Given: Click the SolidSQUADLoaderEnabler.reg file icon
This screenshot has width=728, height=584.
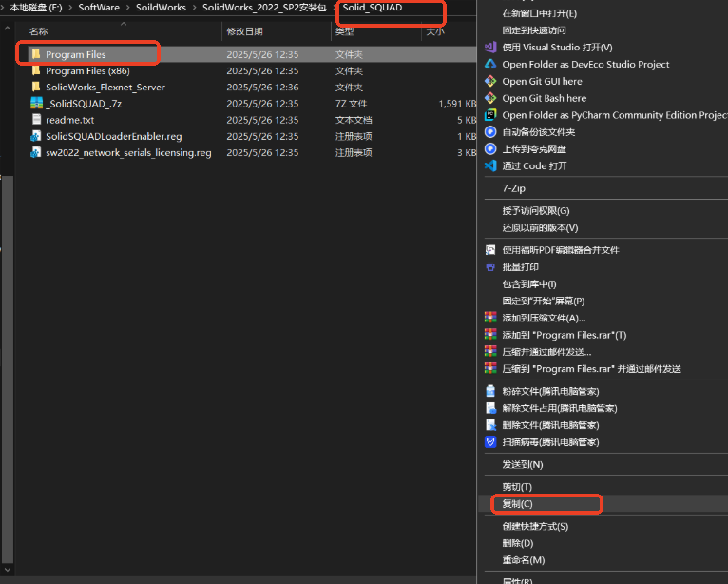Looking at the screenshot, I should click(36, 136).
